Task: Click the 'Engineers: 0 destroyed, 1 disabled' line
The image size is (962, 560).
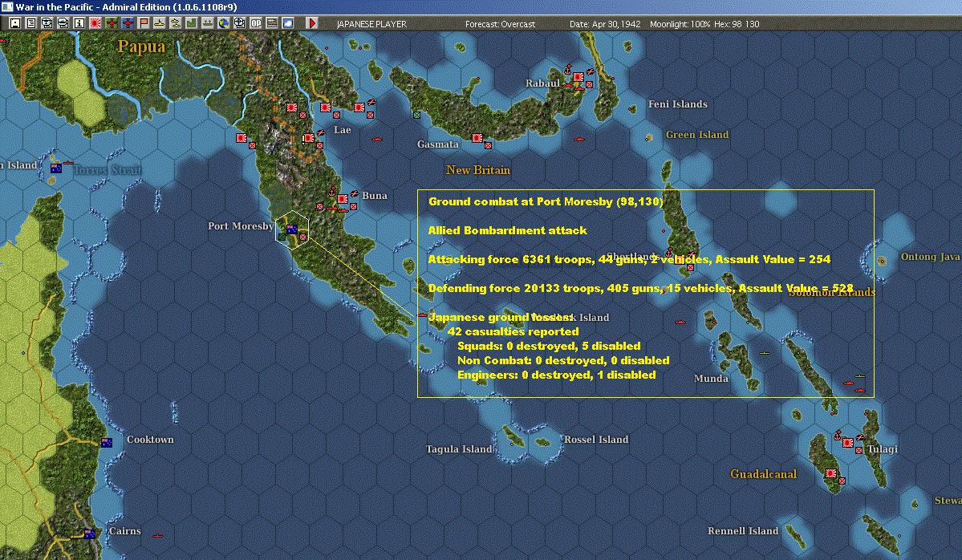Action: (557, 375)
